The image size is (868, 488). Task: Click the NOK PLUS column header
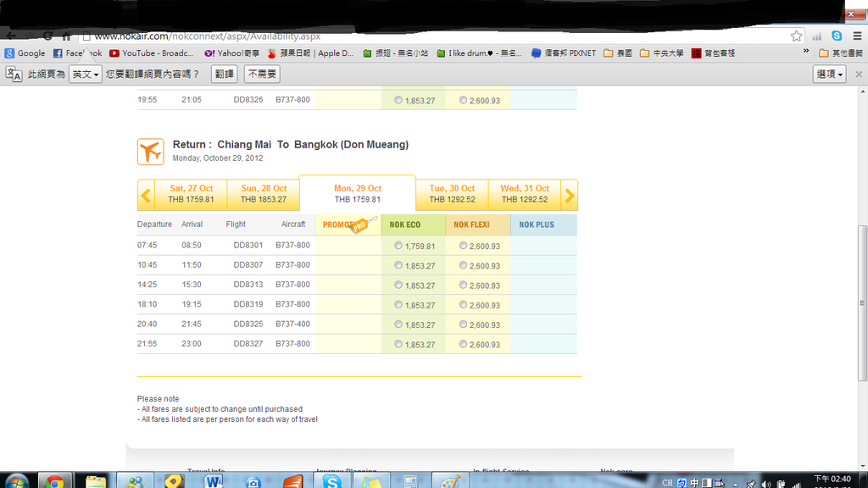coord(543,225)
